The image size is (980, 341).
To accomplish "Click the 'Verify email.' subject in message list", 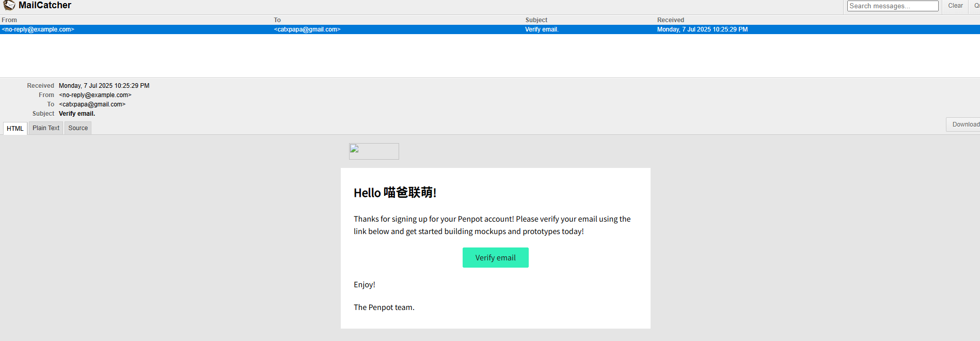I will (542, 29).
